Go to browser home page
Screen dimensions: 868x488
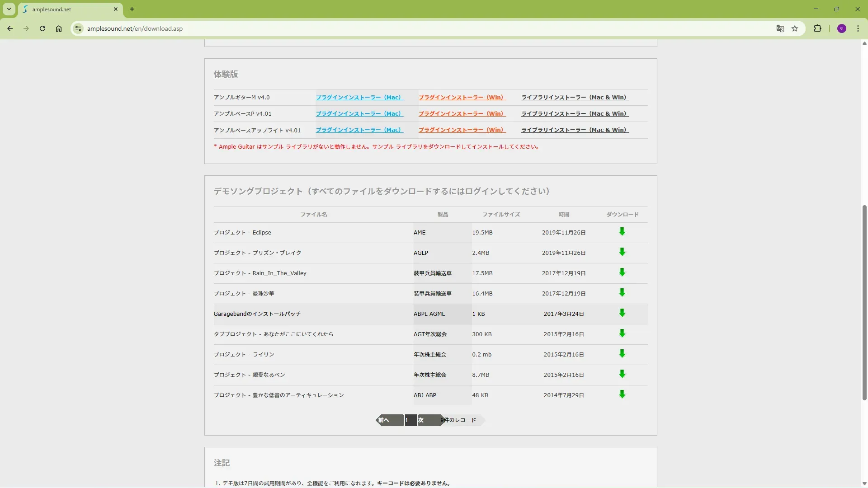coord(59,28)
